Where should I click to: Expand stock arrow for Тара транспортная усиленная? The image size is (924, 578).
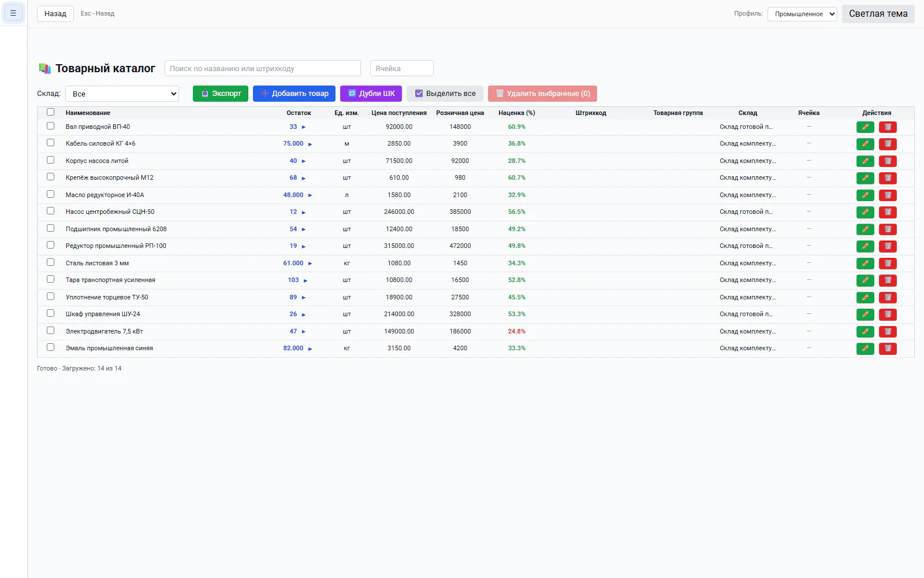coord(305,280)
